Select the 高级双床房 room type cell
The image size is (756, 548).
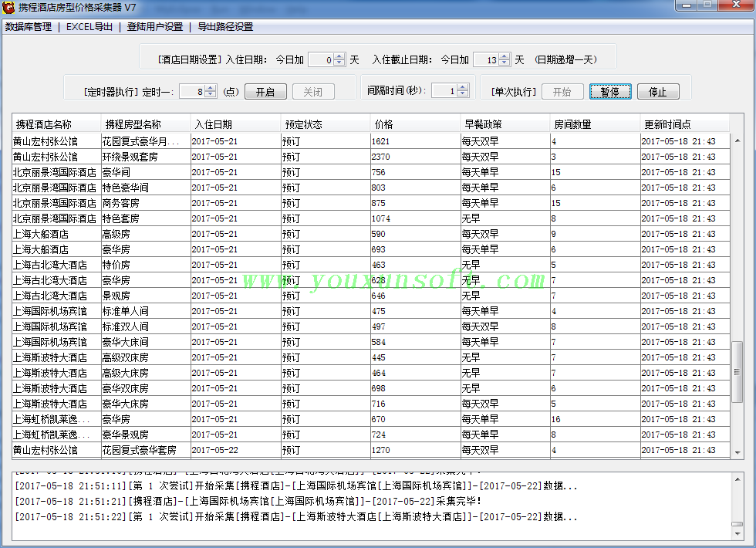146,357
